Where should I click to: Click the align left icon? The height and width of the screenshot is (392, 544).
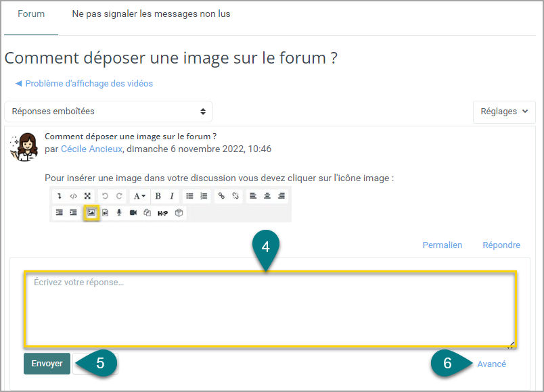(x=253, y=196)
